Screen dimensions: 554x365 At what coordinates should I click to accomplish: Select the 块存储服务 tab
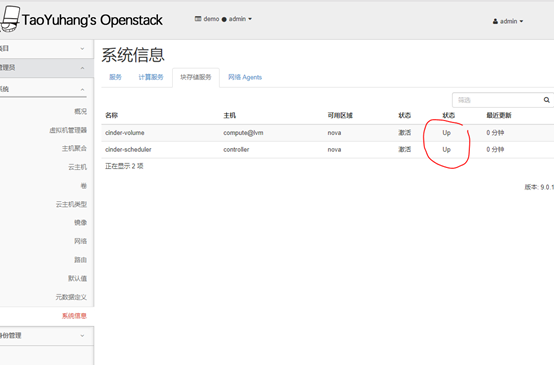pos(196,77)
